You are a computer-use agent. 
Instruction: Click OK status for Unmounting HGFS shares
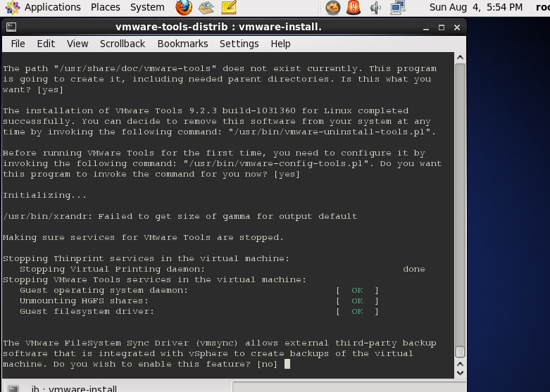(x=357, y=301)
